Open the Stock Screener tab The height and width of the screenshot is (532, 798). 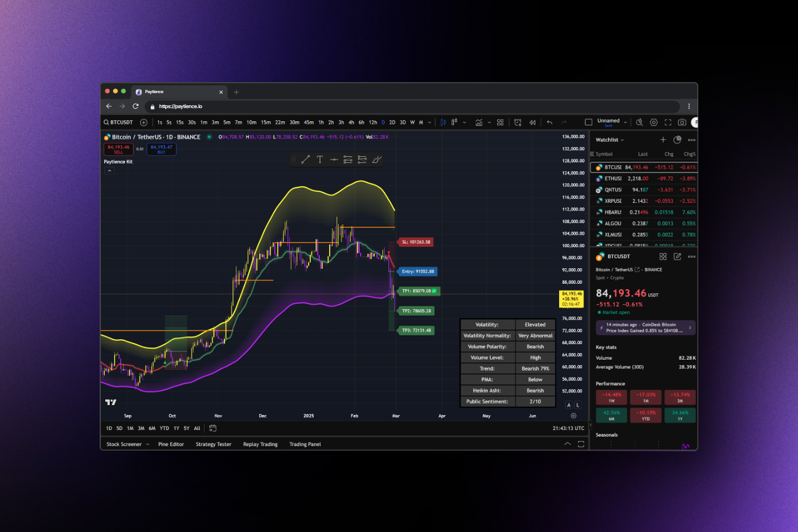(124, 444)
